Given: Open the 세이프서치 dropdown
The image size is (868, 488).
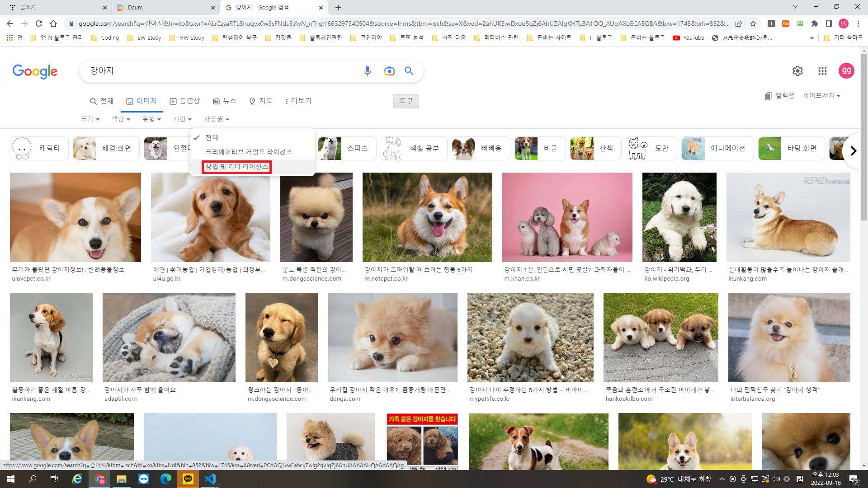Looking at the screenshot, I should (821, 96).
